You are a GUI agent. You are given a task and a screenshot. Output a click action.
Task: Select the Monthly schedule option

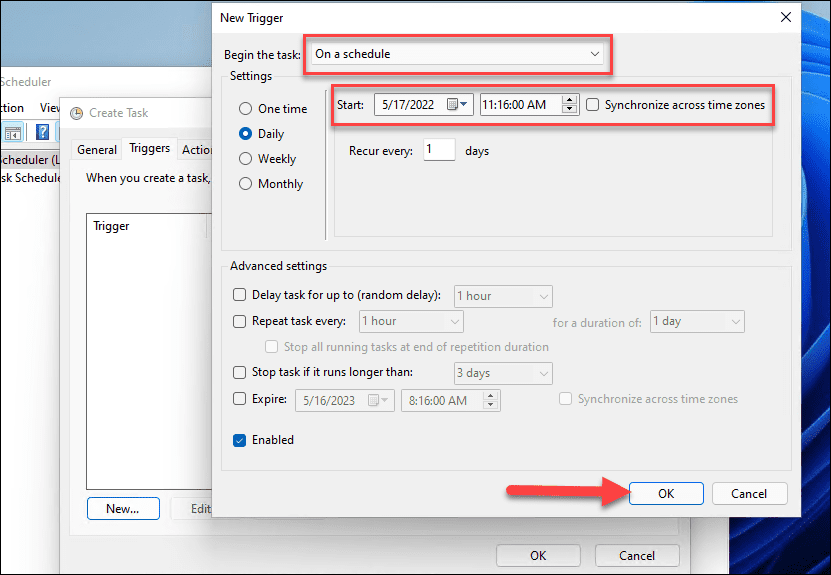(246, 184)
